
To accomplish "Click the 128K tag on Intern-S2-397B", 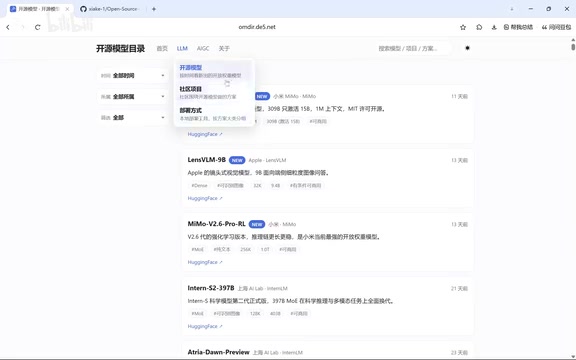I will [255, 314].
